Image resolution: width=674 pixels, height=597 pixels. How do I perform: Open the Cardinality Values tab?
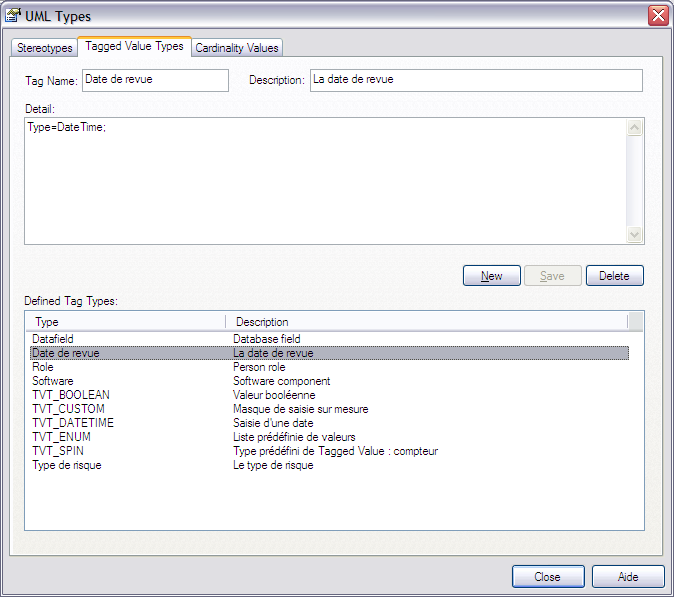[237, 48]
